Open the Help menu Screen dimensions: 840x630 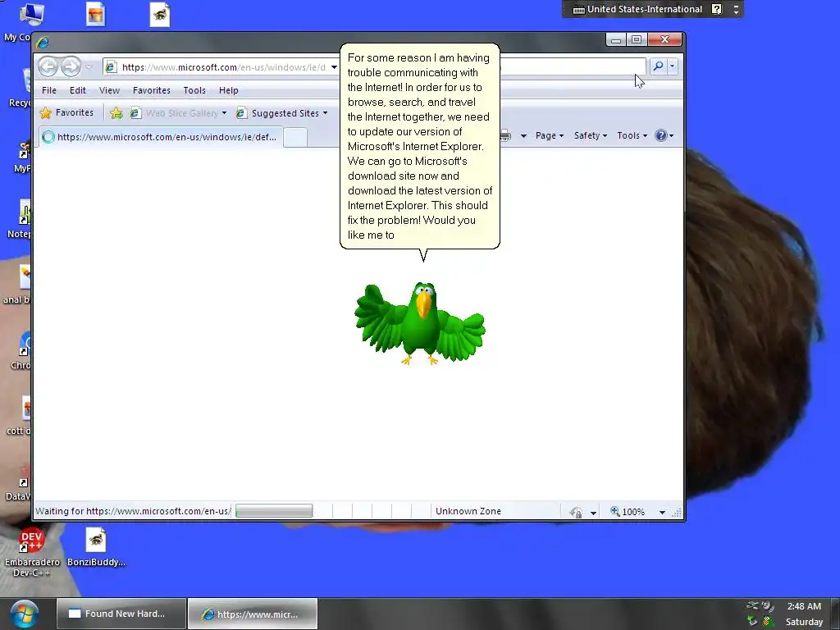click(x=229, y=90)
